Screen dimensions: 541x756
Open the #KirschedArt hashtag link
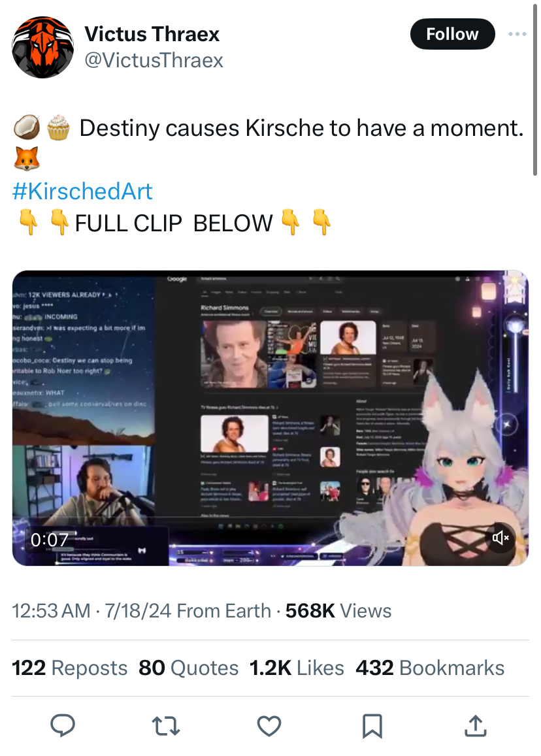pos(82,191)
